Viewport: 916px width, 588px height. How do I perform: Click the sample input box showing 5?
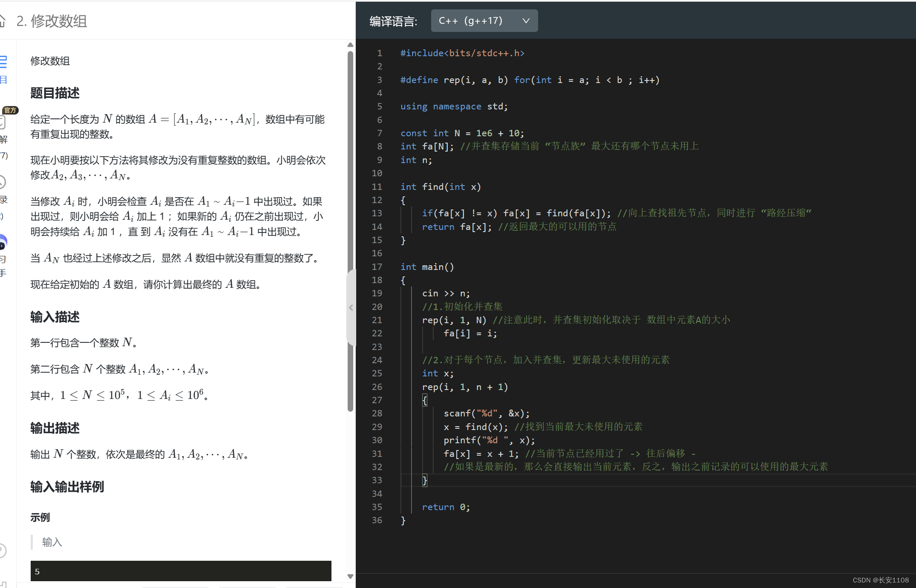181,571
